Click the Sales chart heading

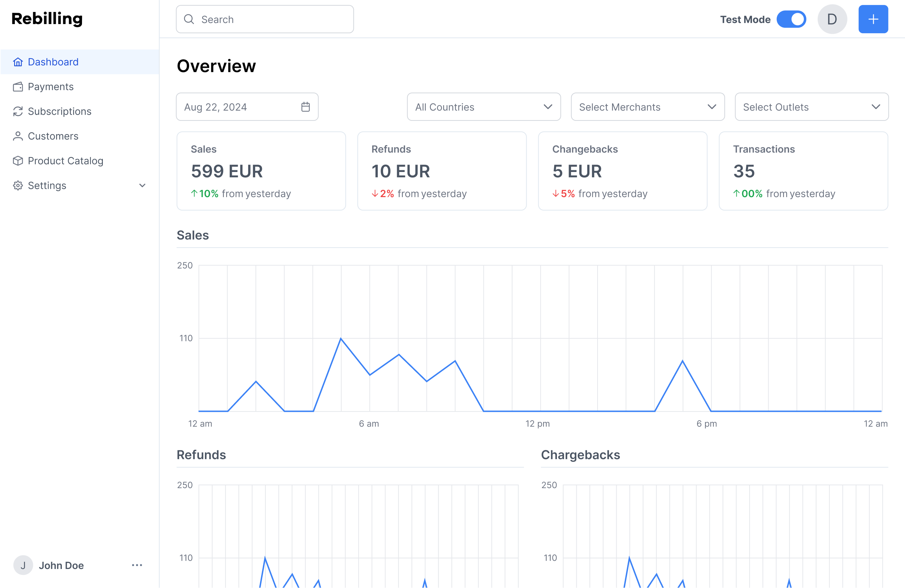click(x=193, y=235)
